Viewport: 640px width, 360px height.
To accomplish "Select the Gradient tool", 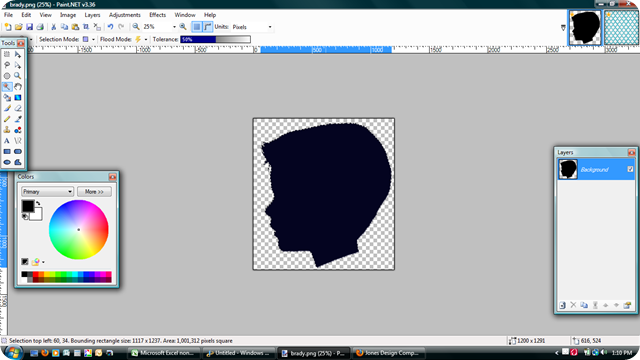I will (18, 98).
